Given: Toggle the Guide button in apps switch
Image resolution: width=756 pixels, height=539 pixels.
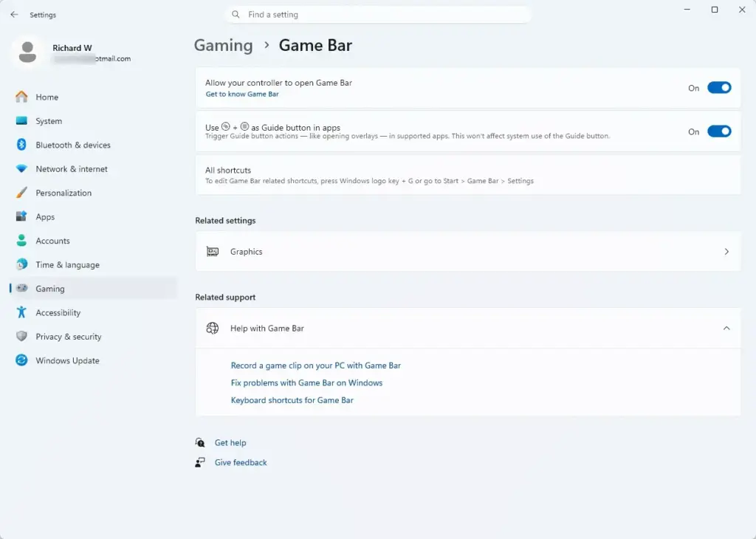Looking at the screenshot, I should coord(719,131).
